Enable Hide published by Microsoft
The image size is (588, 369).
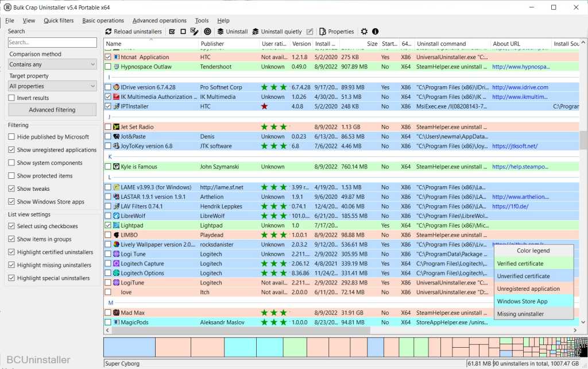(x=11, y=137)
